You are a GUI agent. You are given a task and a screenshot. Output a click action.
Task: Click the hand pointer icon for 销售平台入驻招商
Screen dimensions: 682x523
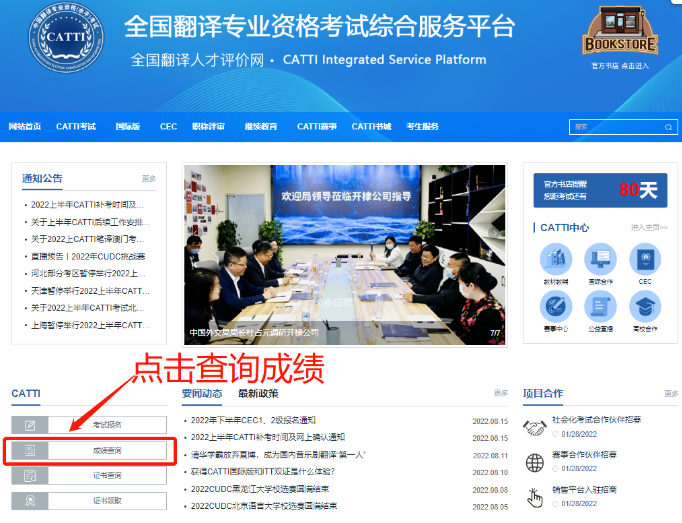tap(535, 498)
